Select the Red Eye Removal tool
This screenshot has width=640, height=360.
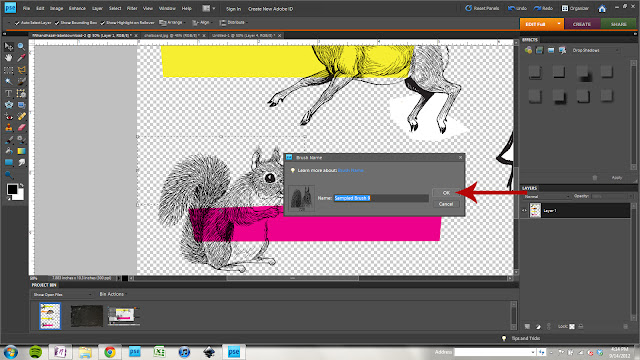pyautogui.click(x=9, y=116)
